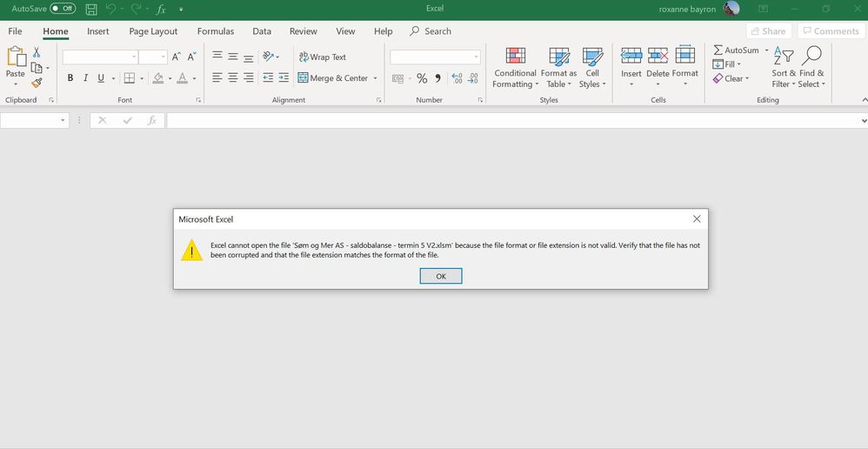Open Conditional Formatting menu
This screenshot has width=868, height=449.
coord(516,68)
